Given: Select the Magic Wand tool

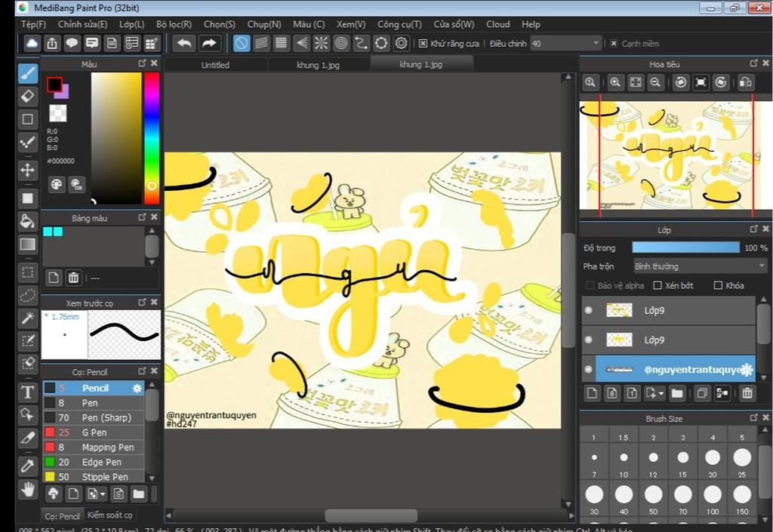Looking at the screenshot, I should pos(28,318).
